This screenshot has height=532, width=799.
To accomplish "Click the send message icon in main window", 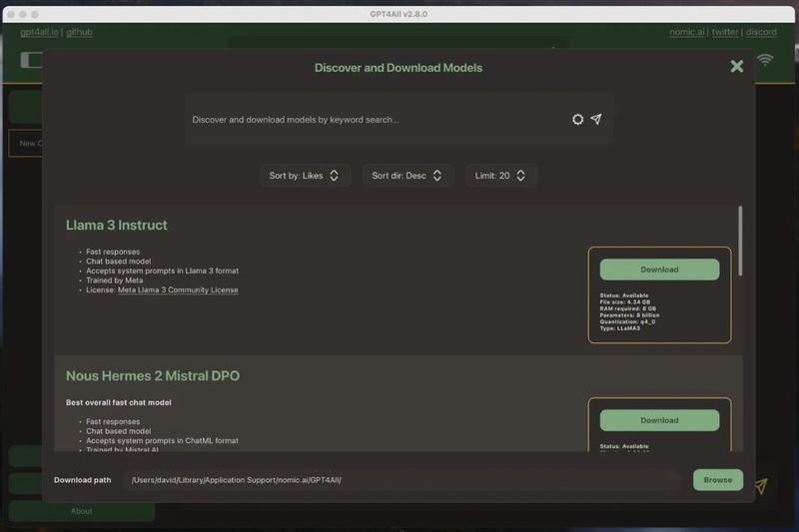I will 761,486.
